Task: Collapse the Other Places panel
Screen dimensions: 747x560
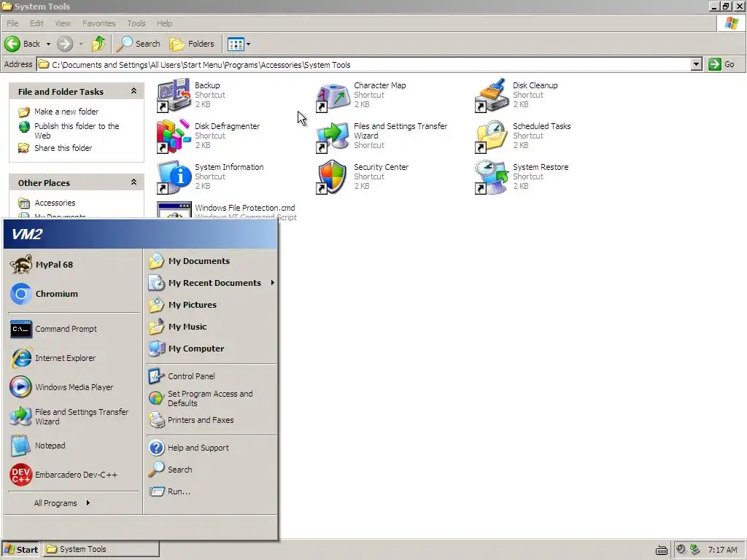Action: tap(134, 182)
